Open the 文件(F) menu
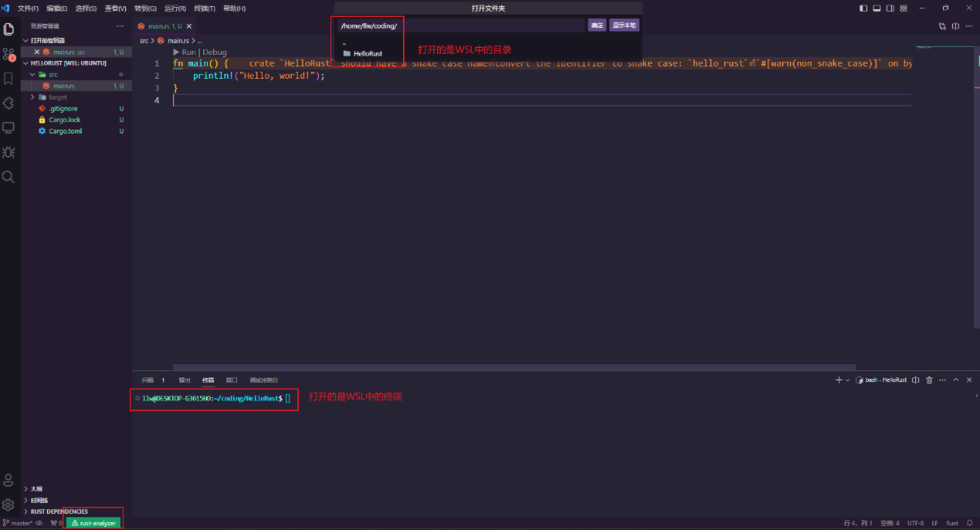 point(28,8)
